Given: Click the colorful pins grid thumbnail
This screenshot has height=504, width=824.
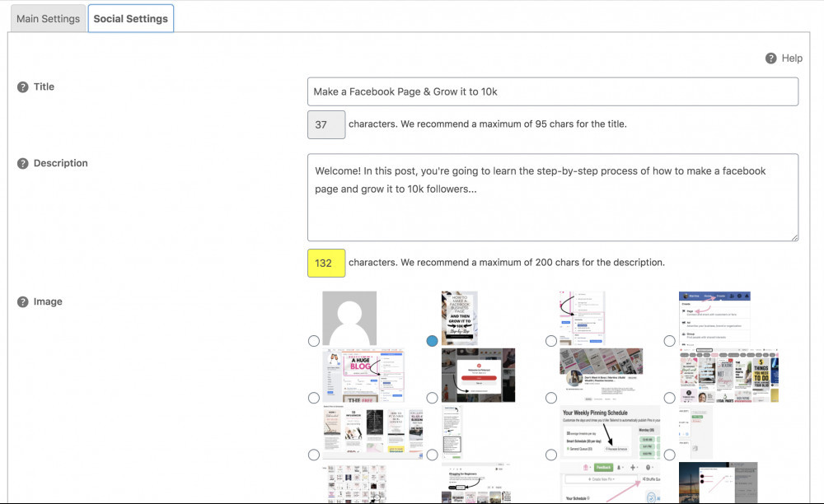Looking at the screenshot, I should 728,376.
